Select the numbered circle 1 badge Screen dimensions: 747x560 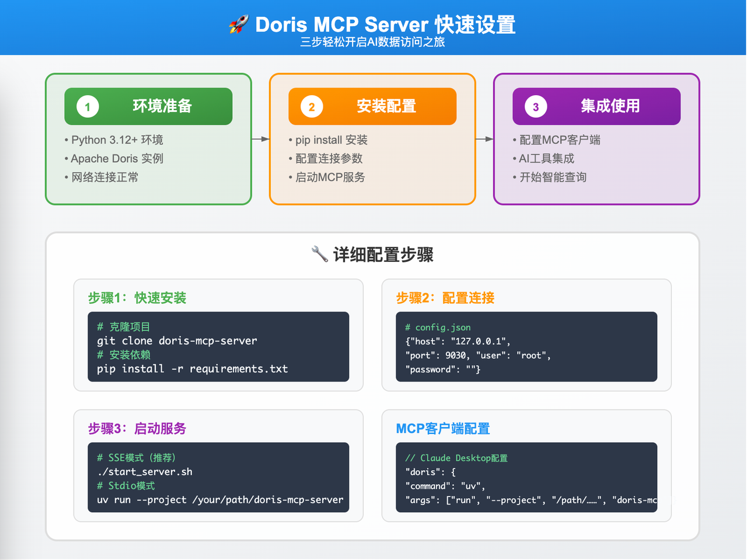click(x=87, y=106)
